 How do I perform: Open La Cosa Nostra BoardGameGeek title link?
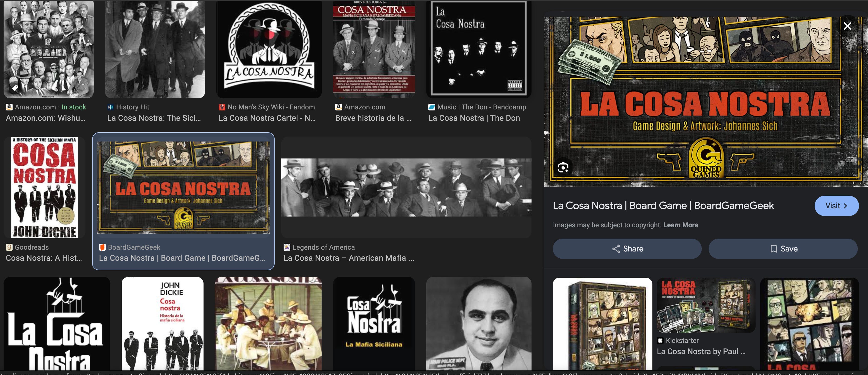tap(663, 205)
